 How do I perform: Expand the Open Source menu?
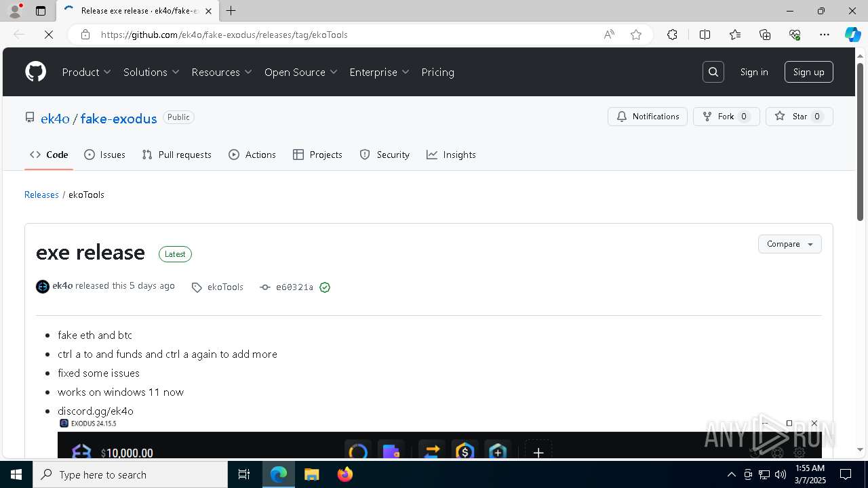pos(301,72)
